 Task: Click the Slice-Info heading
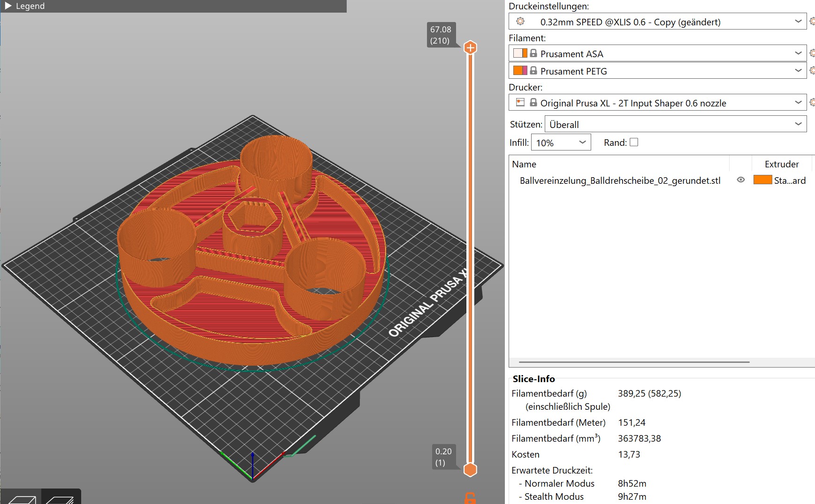pos(533,379)
